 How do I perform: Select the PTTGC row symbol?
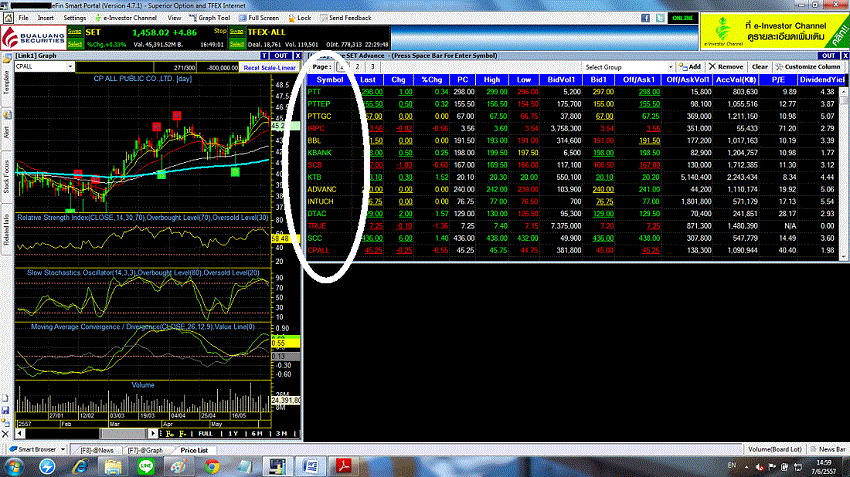[319, 116]
